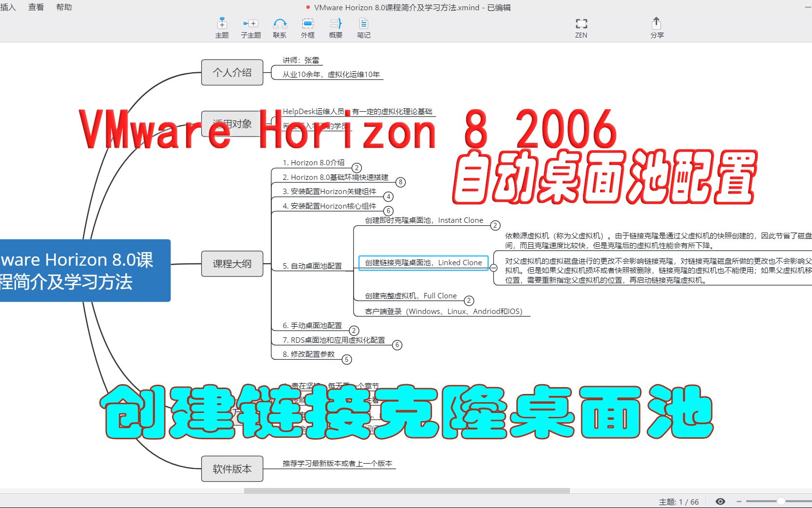Image resolution: width=812 pixels, height=508 pixels.
Task: Click '讲师: 张雷' subtopic
Action: pos(301,60)
